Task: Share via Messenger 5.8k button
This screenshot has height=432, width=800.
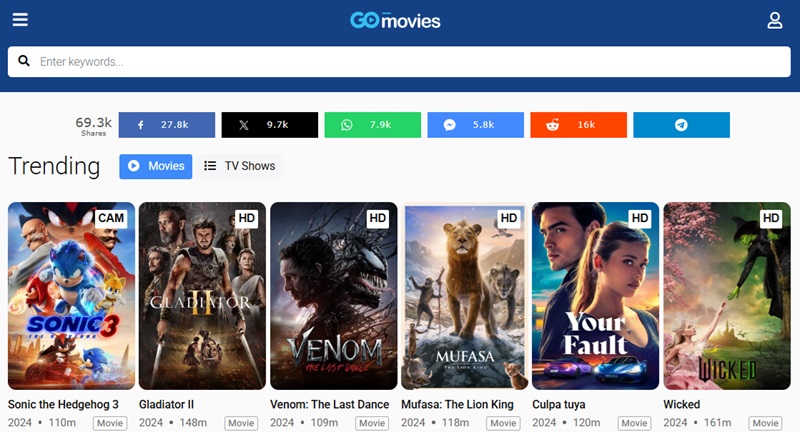Action: (476, 125)
